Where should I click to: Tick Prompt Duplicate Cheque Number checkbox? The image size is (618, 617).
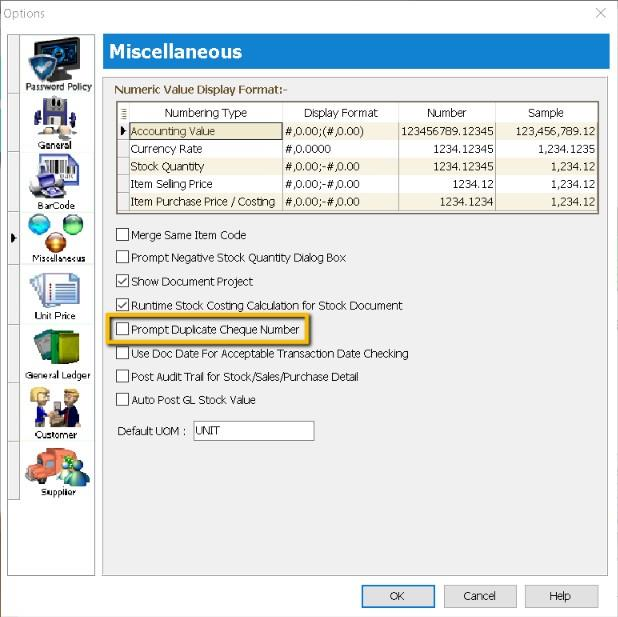pyautogui.click(x=123, y=329)
